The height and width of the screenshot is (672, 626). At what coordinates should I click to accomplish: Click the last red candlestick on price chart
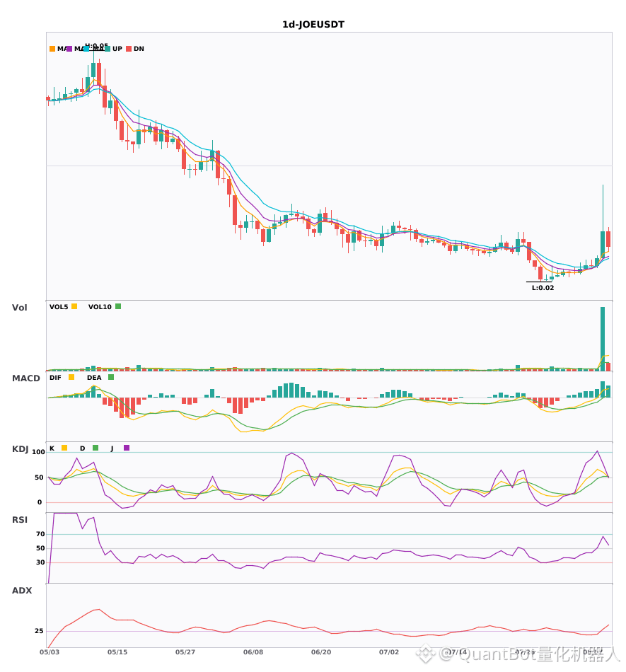pyautogui.click(x=608, y=238)
